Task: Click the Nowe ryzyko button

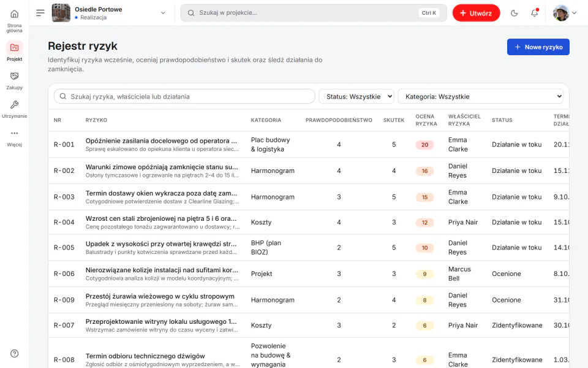Action: click(x=538, y=47)
